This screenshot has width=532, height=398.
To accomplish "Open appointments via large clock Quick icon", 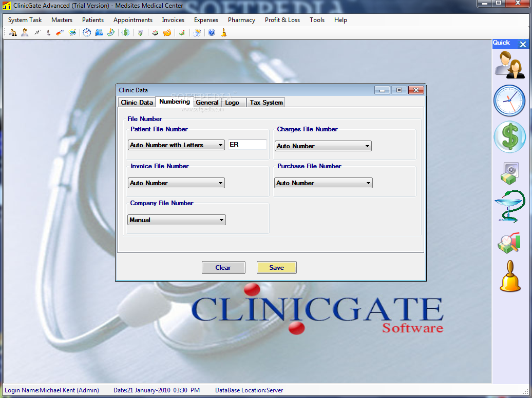I will tap(509, 101).
